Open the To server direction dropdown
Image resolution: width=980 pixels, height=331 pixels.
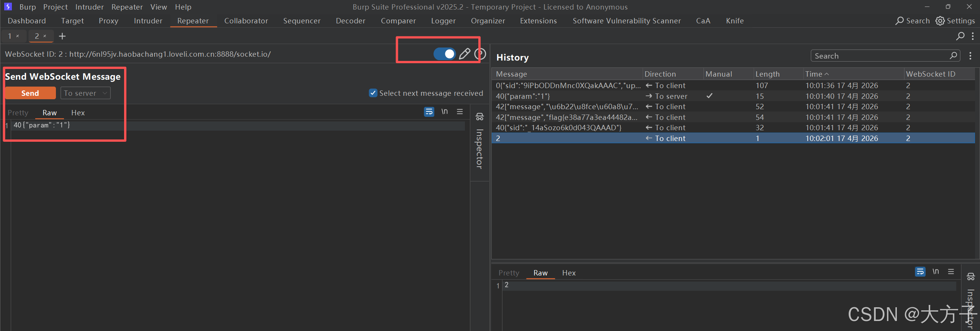coord(85,93)
